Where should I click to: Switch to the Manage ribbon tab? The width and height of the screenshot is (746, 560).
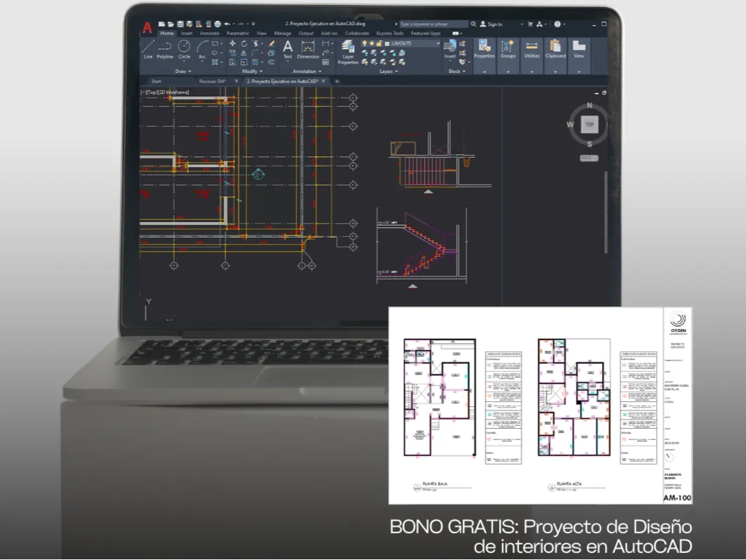pos(283,33)
